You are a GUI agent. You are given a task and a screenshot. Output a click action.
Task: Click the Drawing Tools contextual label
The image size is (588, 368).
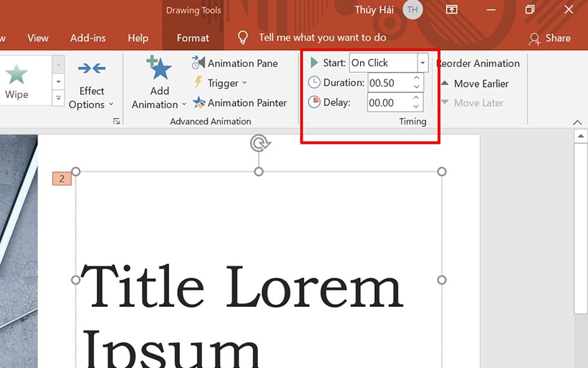193,10
